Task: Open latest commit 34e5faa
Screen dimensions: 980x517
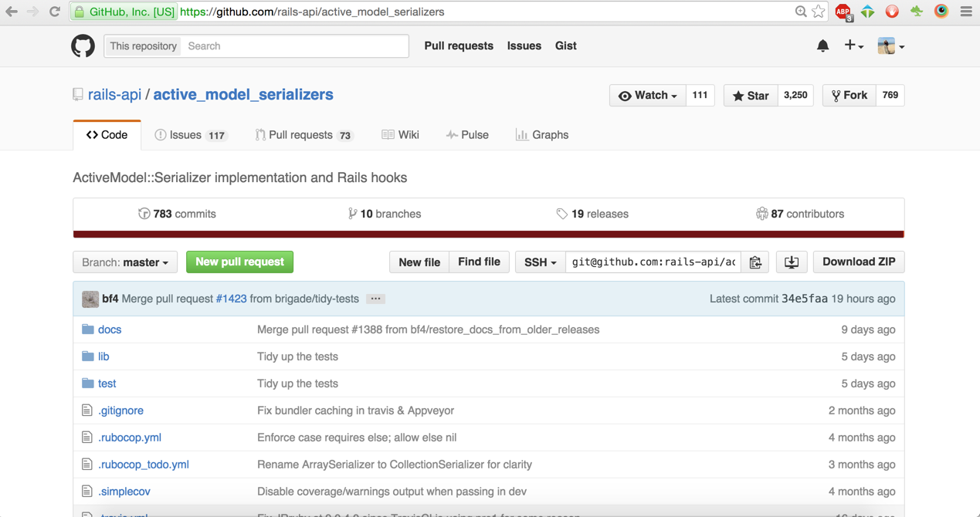Action: [x=805, y=299]
